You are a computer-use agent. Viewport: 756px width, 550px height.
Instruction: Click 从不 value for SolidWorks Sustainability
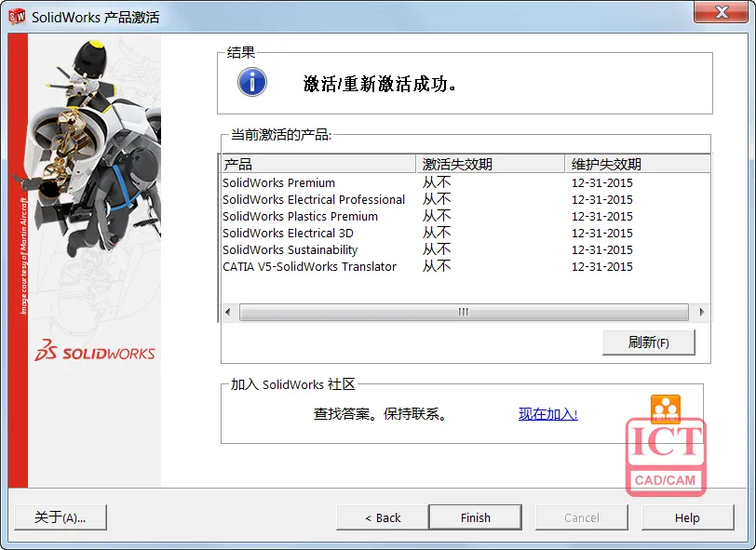point(437,249)
